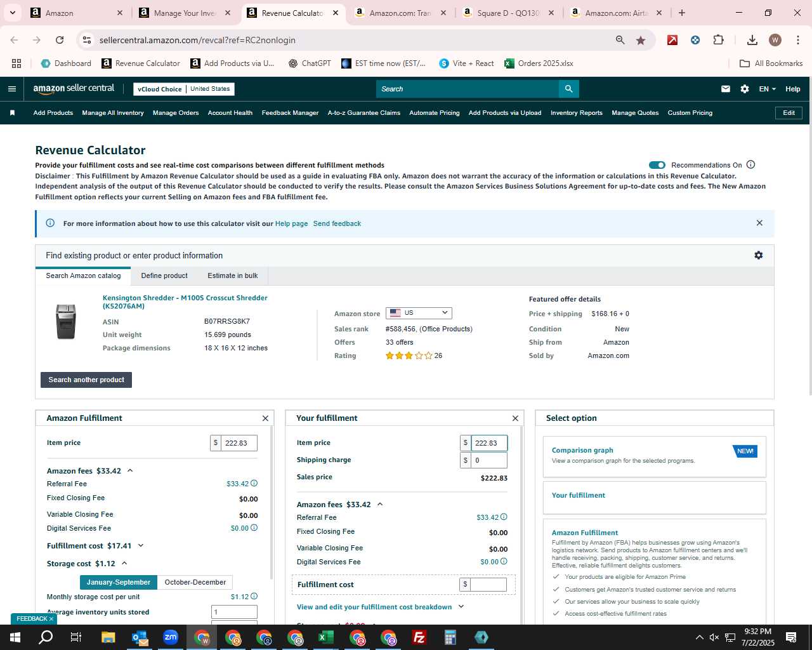Screen dimensions: 812x650
Task: Collapse Amazon fees section in Amazon Fulfillment
Action: tap(130, 471)
